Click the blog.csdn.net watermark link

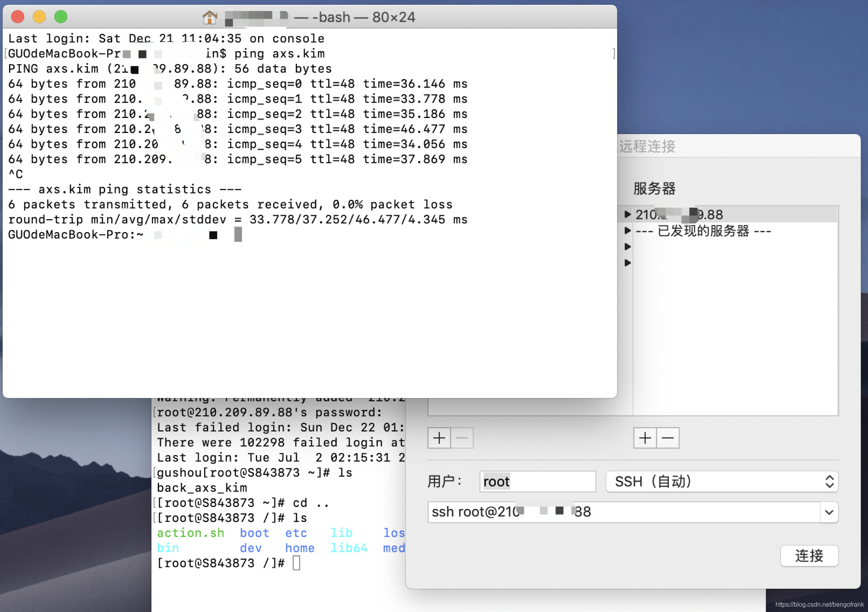click(x=819, y=605)
